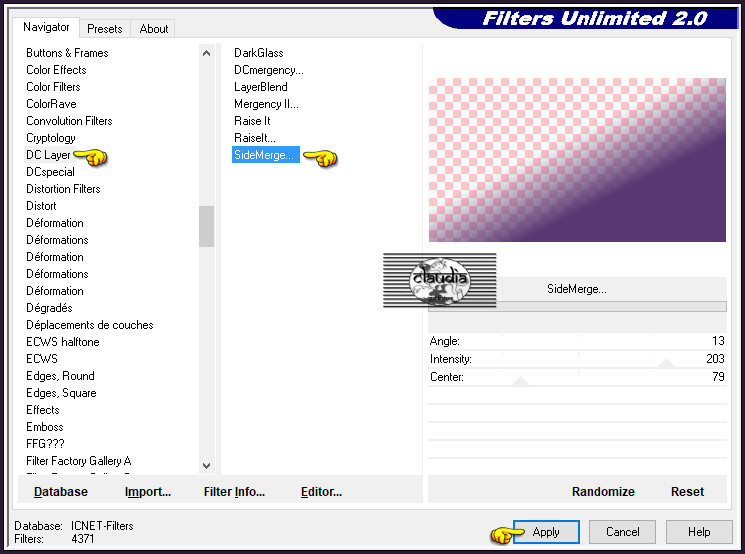Open the About tab

[x=153, y=29]
